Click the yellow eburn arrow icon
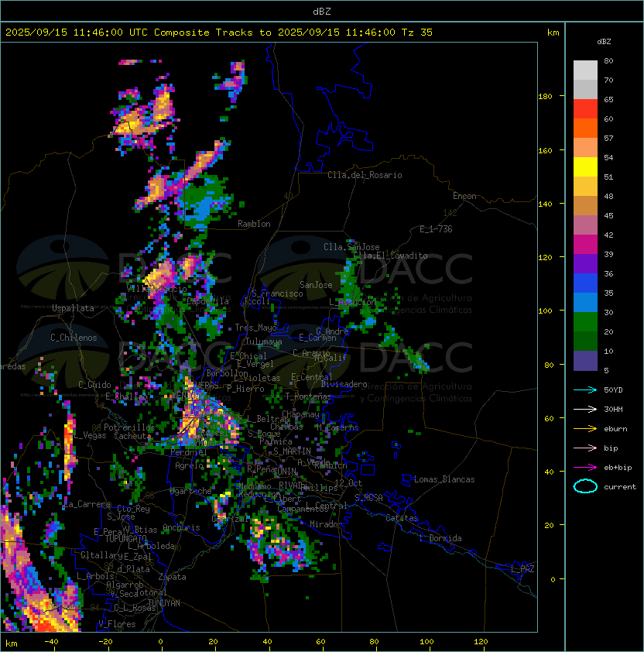Viewport: 644px width, 652px height. tap(585, 429)
